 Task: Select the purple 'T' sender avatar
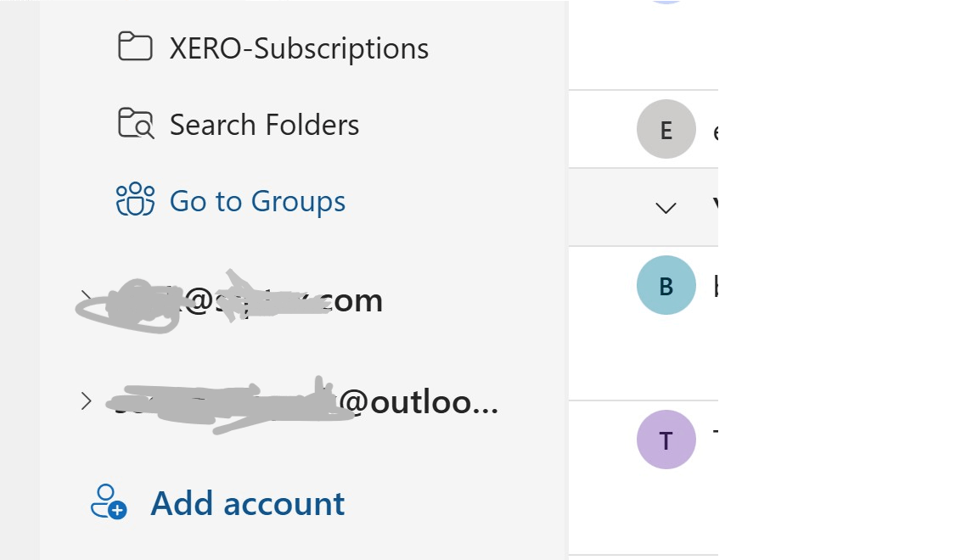[666, 440]
